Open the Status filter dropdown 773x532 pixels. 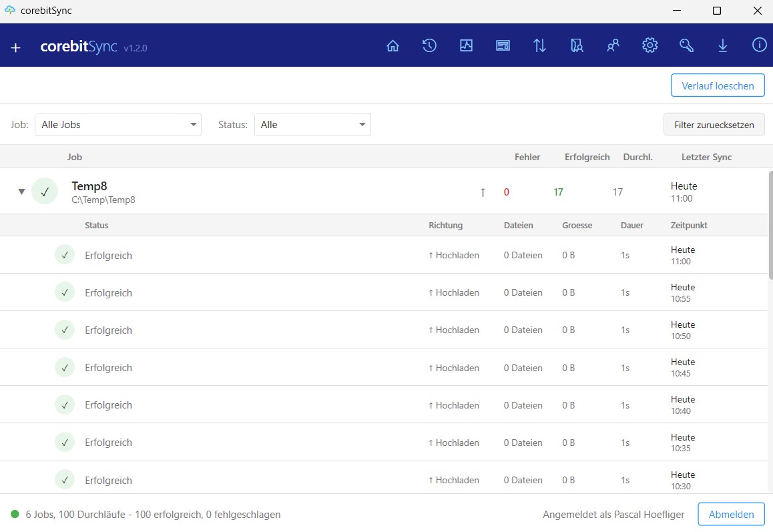pos(312,124)
